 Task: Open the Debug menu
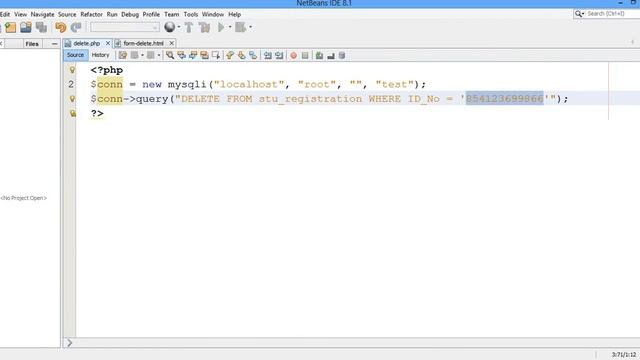130,14
